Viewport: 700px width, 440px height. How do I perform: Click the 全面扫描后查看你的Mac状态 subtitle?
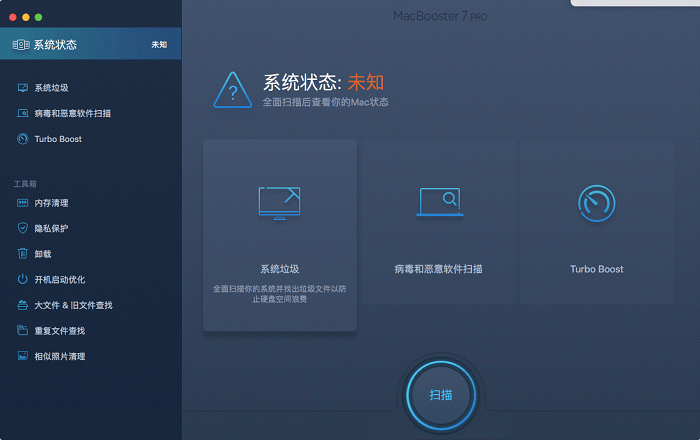(325, 102)
